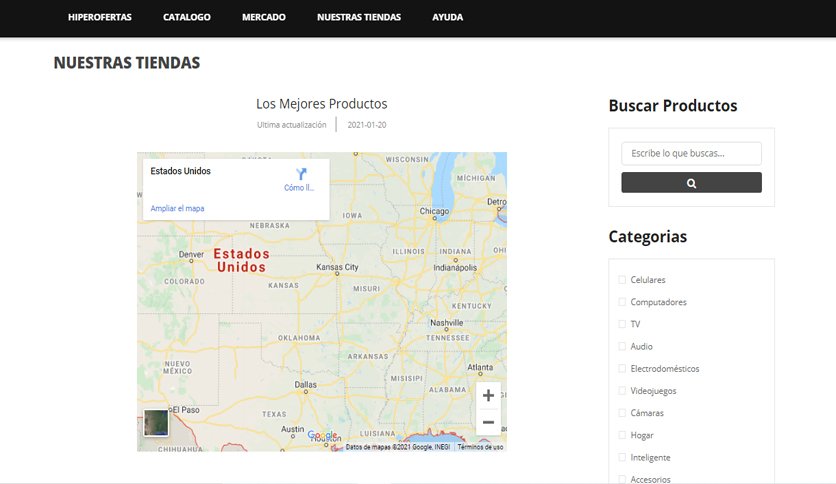Open the 'Términos de uso' map link
This screenshot has width=836, height=484.
coord(480,447)
